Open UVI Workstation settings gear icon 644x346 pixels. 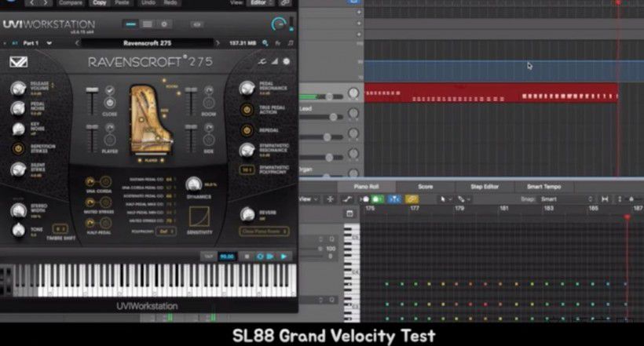coord(164,24)
